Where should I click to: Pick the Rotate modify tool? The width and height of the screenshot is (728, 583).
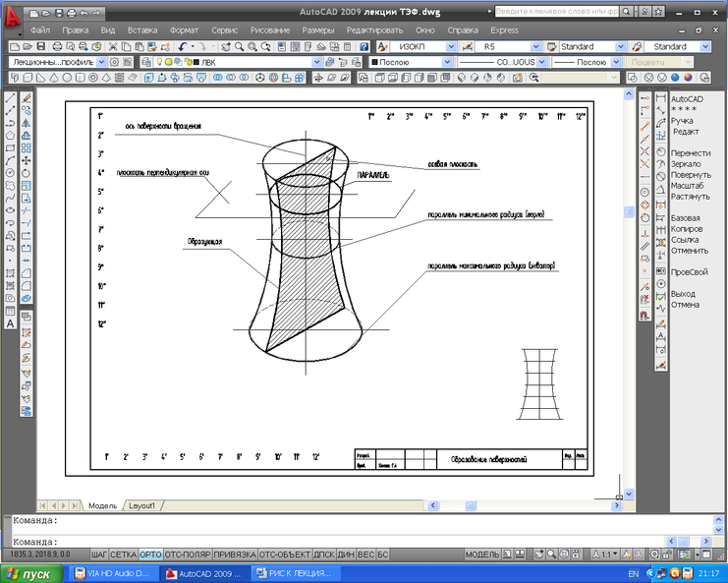tap(27, 173)
